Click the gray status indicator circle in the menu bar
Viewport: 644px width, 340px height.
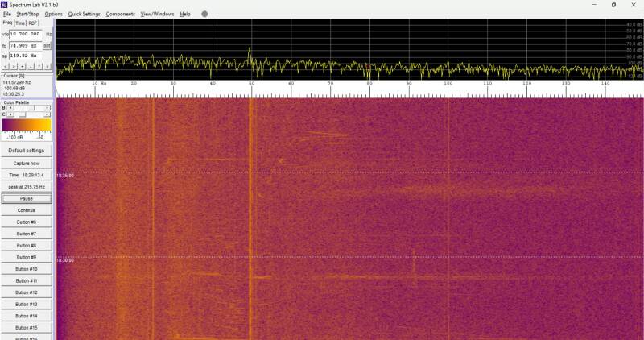click(204, 14)
